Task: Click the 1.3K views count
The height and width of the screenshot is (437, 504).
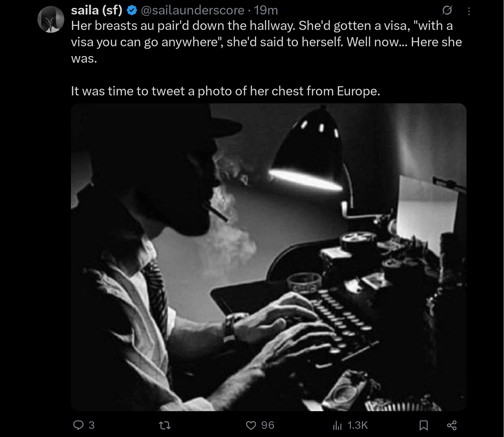Action: 358,425
